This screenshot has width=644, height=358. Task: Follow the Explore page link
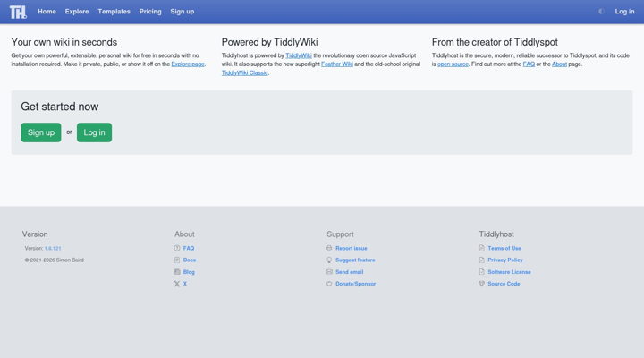(x=188, y=64)
